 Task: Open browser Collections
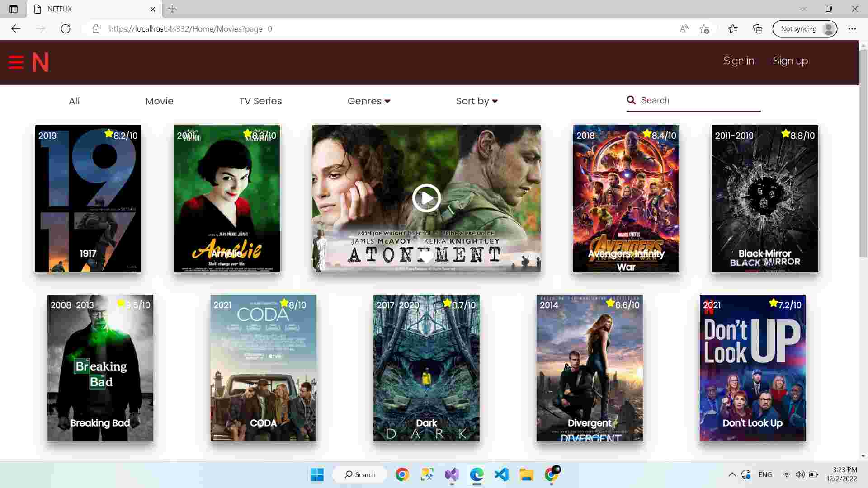(x=758, y=29)
